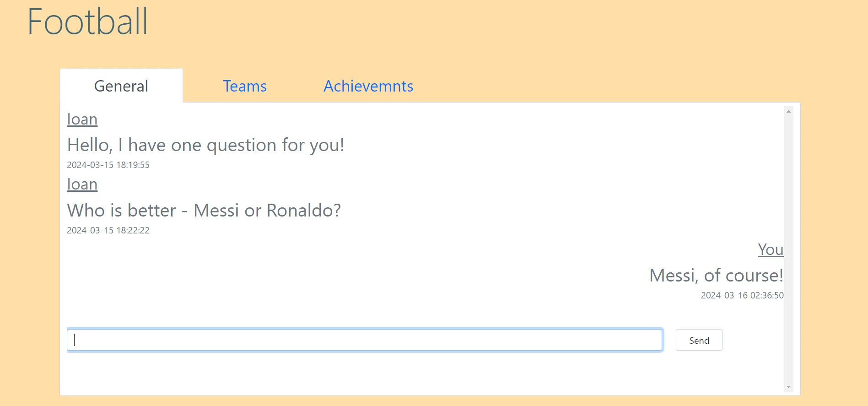868x406 pixels.
Task: Click the 'Messi, of course!' reply
Action: (x=716, y=276)
